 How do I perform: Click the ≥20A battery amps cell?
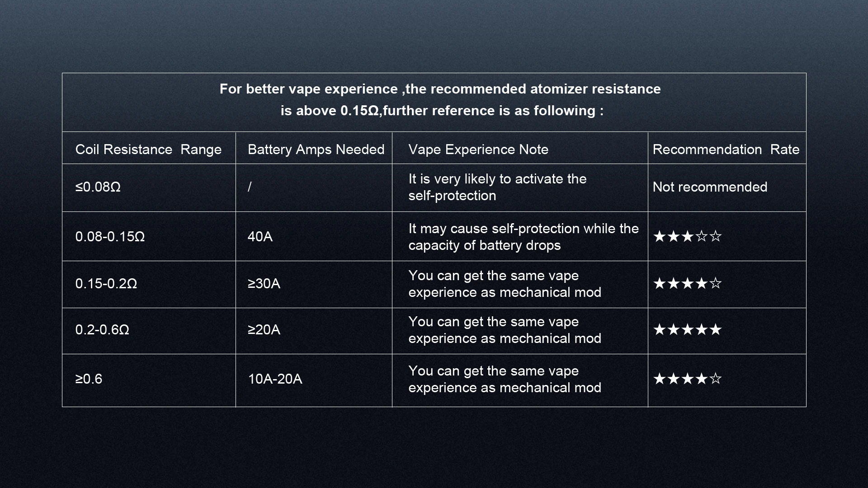click(x=264, y=329)
